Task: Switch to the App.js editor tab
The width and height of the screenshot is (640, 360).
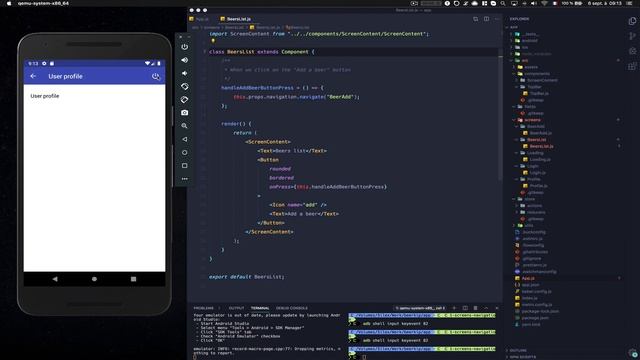Action: (200, 19)
